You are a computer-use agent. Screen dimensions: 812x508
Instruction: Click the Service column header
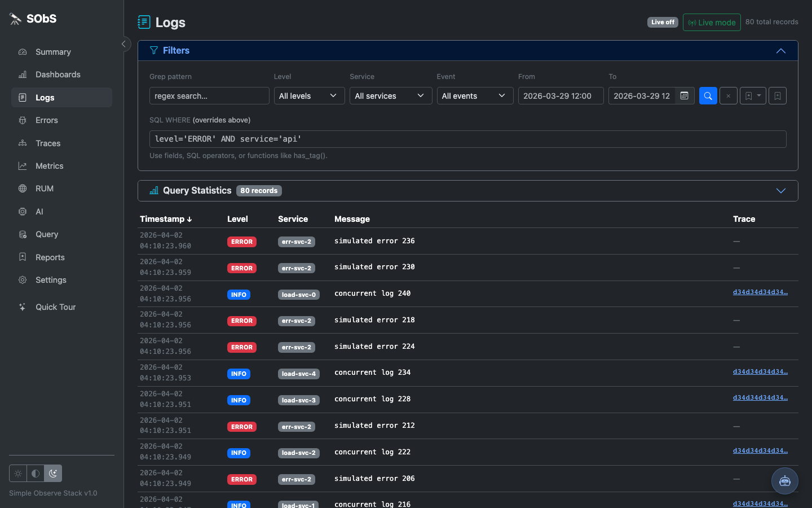293,219
